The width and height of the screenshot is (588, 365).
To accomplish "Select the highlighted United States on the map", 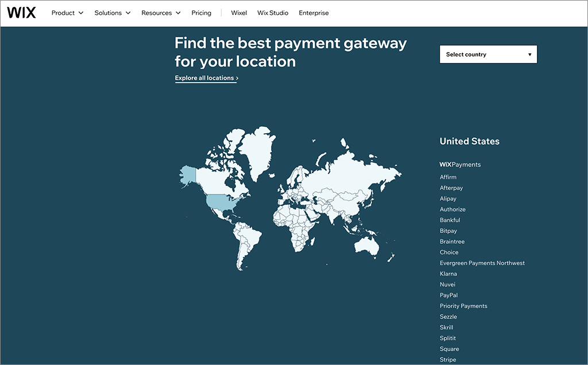I will tap(222, 203).
